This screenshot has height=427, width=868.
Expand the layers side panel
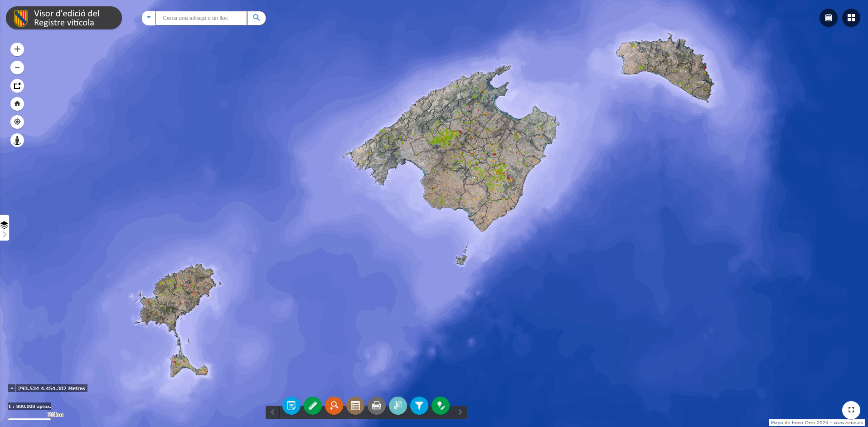[5, 228]
